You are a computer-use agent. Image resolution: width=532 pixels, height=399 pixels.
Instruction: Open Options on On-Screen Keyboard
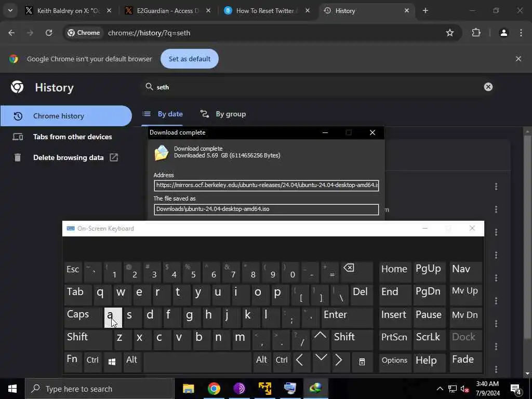[395, 362]
